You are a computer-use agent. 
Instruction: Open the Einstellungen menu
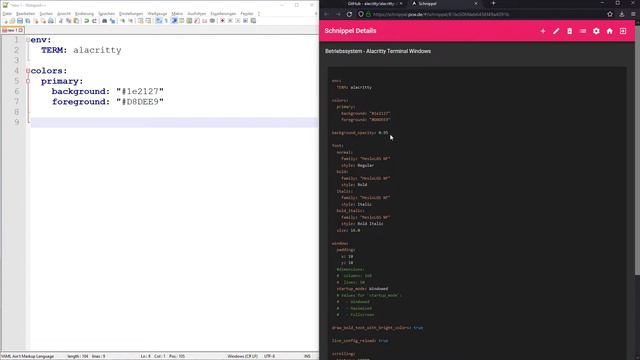tap(131, 13)
